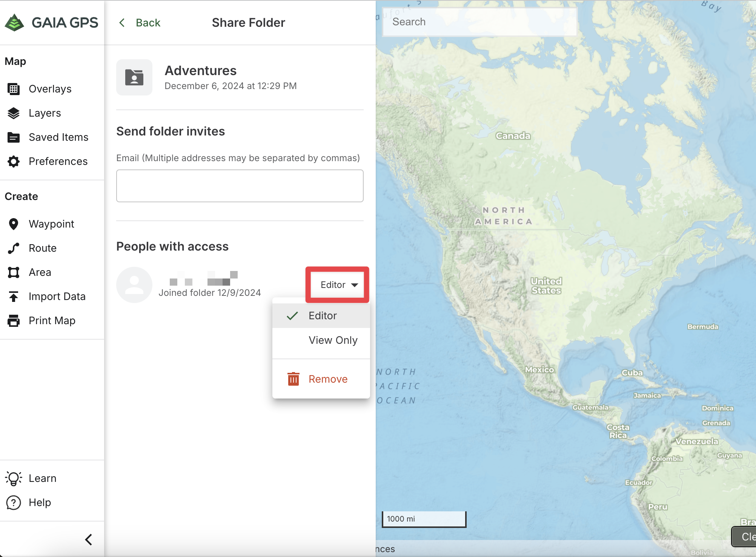
Task: Click the Peru label on the map
Action: [658, 507]
